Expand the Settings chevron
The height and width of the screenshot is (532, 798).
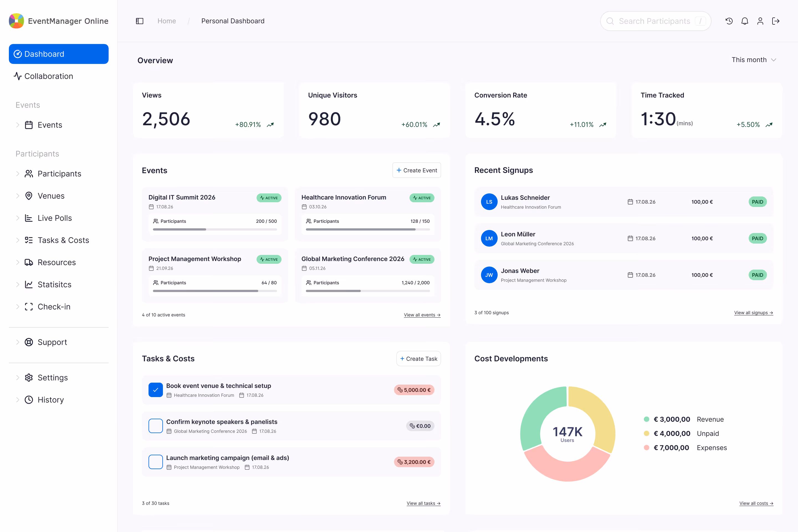18,378
